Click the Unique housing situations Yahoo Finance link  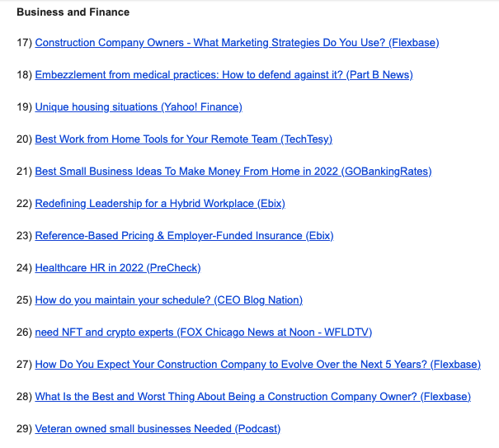click(x=139, y=107)
